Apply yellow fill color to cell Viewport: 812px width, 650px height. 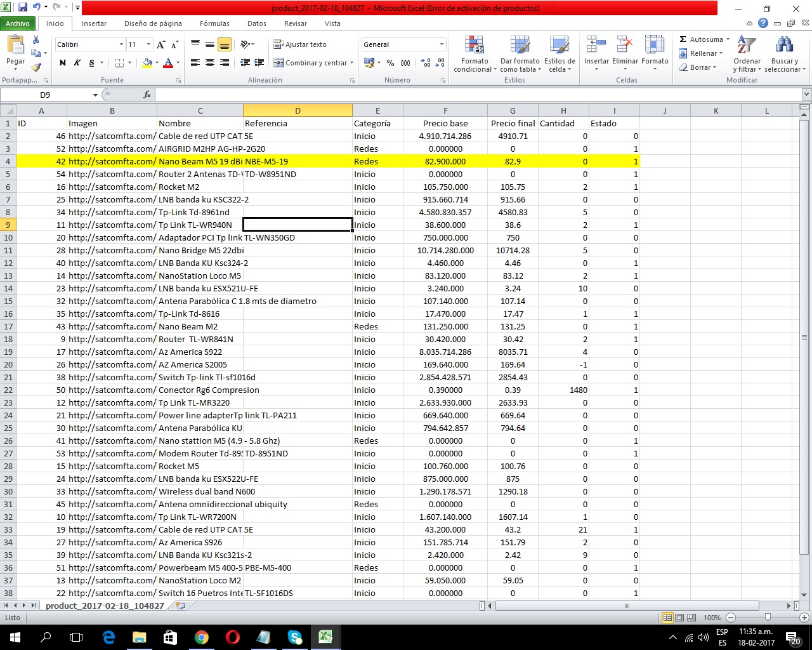coord(147,63)
